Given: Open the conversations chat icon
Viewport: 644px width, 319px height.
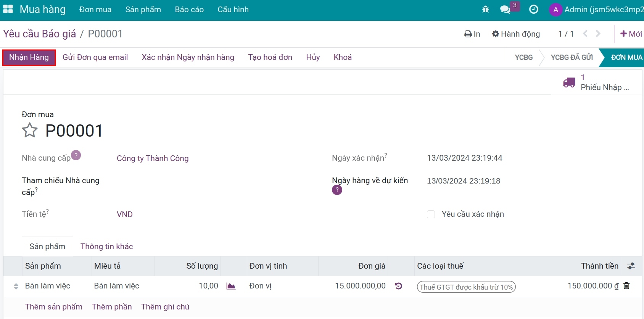Looking at the screenshot, I should point(506,9).
